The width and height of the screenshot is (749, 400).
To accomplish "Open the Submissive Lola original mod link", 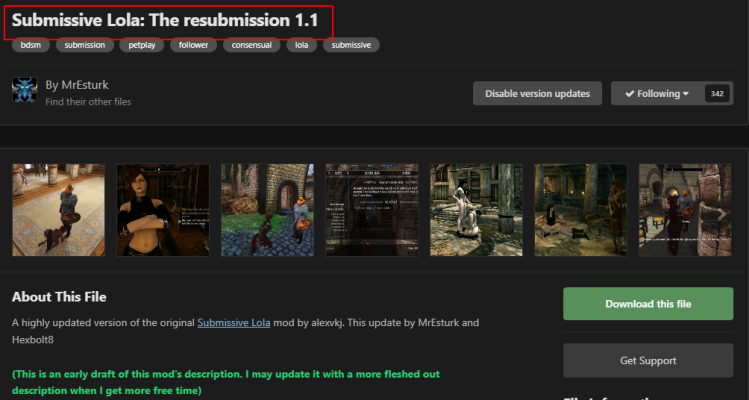I will (234, 323).
